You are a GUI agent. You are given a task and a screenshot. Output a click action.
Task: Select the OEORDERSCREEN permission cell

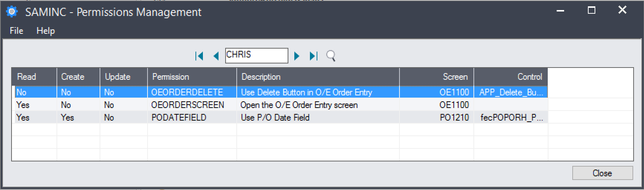point(192,105)
